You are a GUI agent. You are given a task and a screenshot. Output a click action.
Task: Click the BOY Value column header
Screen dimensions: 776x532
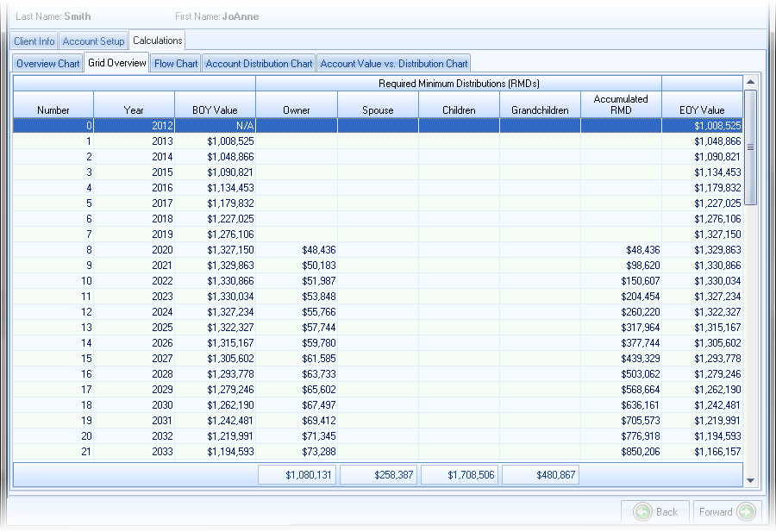pos(215,110)
